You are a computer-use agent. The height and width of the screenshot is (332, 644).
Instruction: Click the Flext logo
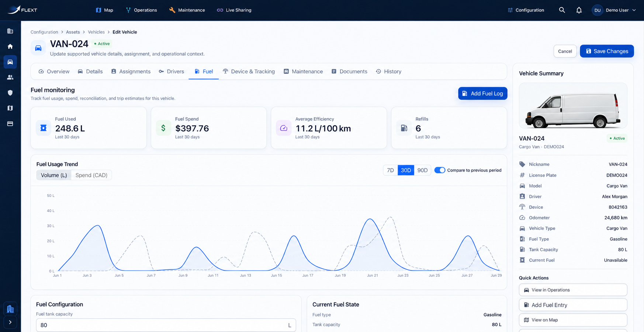pyautogui.click(x=22, y=10)
